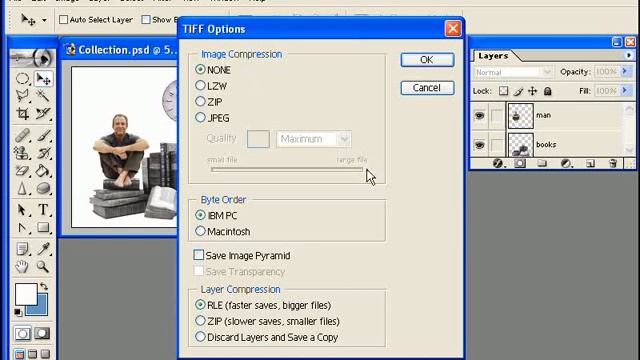Open the Adobe Online image at toolbox top
This screenshot has height=360, width=640.
tap(32, 58)
